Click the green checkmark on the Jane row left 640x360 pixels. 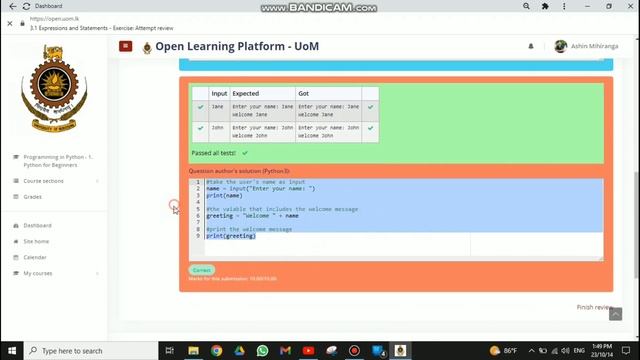click(200, 107)
